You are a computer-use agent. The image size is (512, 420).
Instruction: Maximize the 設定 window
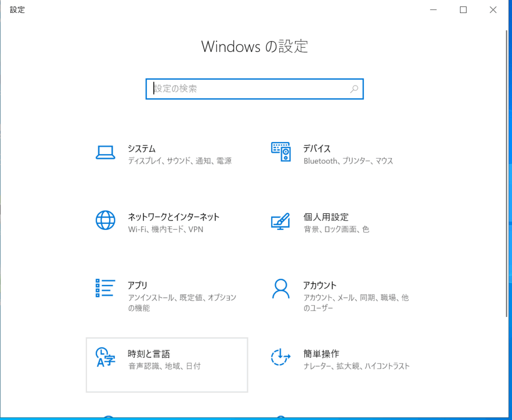pyautogui.click(x=463, y=9)
